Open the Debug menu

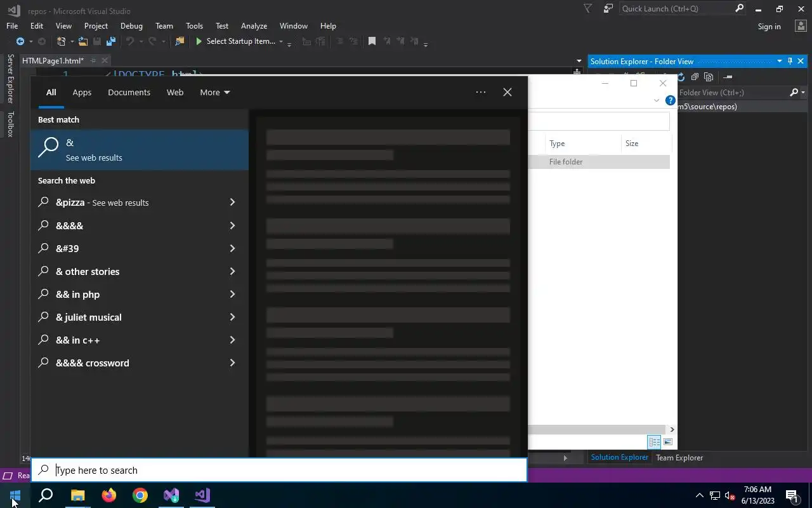point(131,26)
